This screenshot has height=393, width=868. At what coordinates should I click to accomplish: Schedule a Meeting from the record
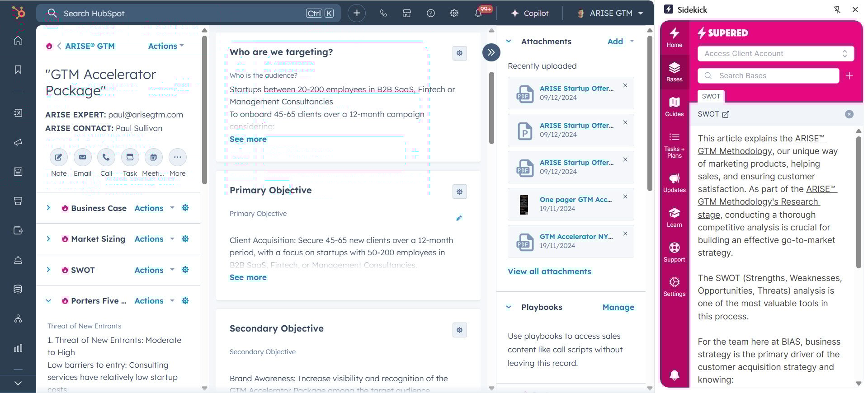154,158
